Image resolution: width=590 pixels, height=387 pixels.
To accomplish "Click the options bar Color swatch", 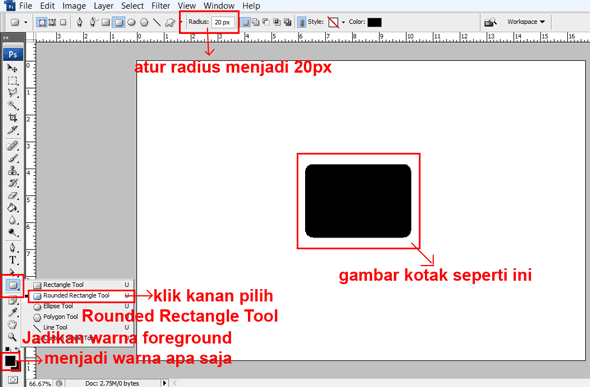I will [x=374, y=22].
